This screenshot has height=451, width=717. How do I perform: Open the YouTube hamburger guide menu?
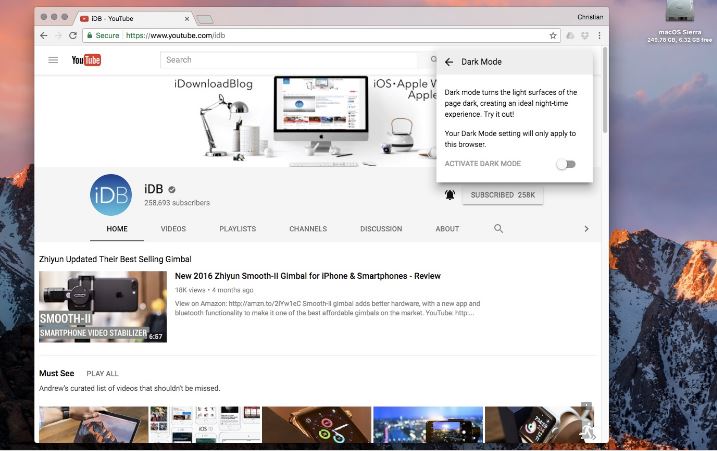click(53, 60)
